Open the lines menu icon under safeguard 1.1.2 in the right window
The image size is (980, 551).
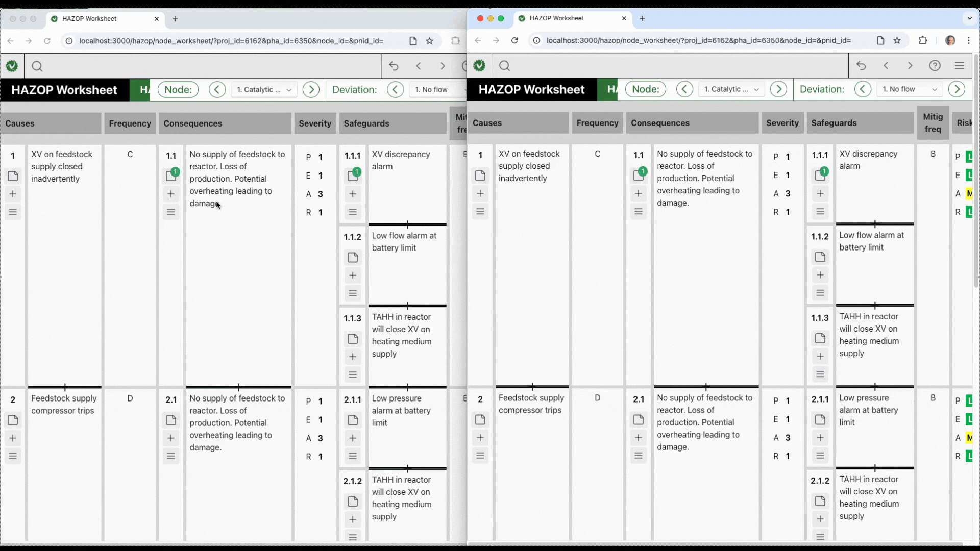tap(820, 293)
